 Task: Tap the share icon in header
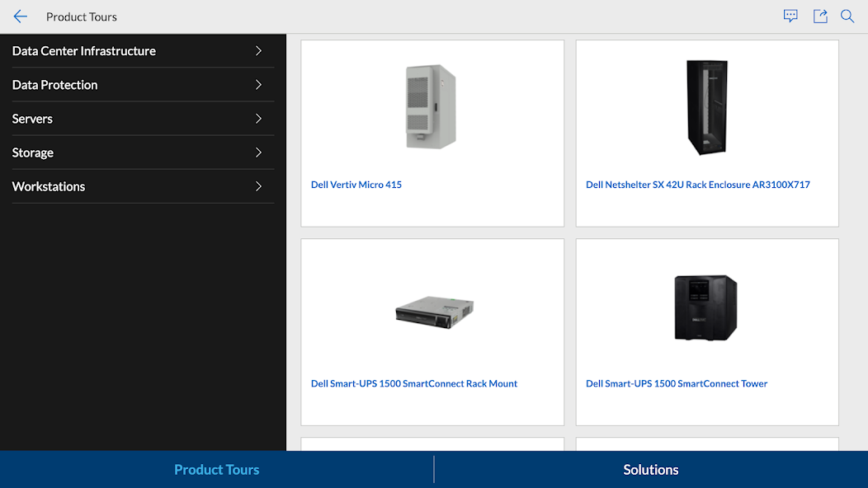[820, 16]
